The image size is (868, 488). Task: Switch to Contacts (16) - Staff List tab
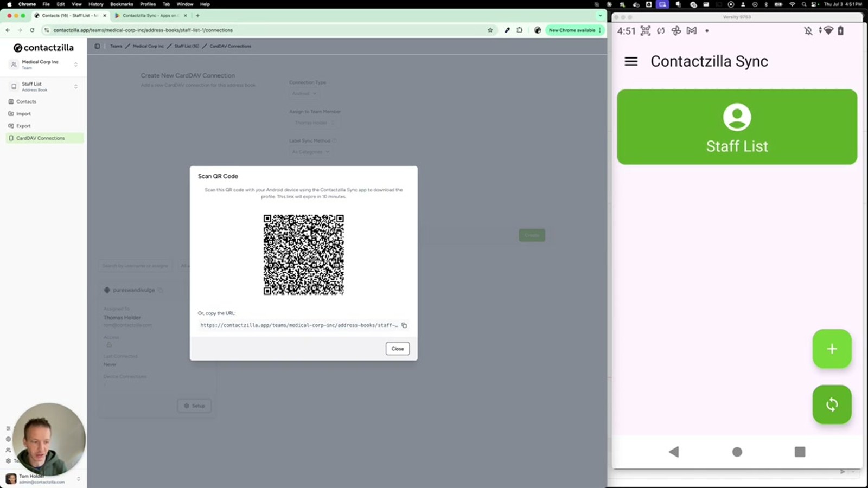[x=69, y=16]
